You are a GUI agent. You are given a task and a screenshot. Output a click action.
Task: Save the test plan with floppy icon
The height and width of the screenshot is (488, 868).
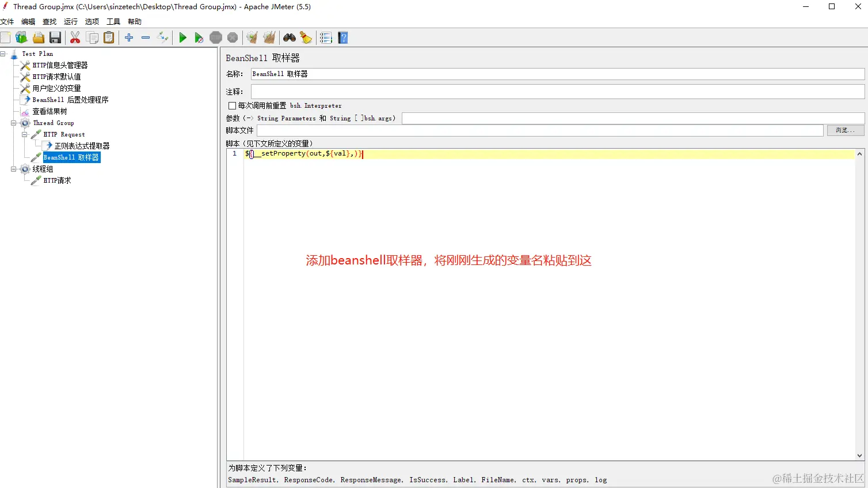point(55,38)
